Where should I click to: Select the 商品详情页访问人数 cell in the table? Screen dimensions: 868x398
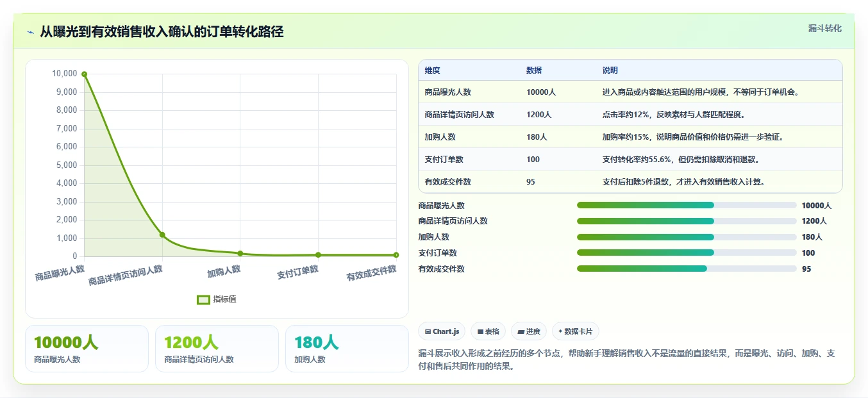pyautogui.click(x=459, y=115)
